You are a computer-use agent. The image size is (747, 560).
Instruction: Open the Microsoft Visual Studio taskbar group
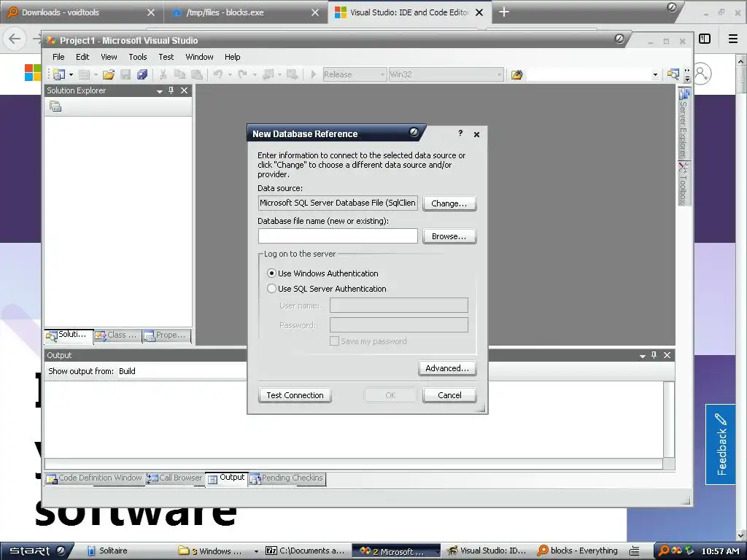[x=396, y=551]
